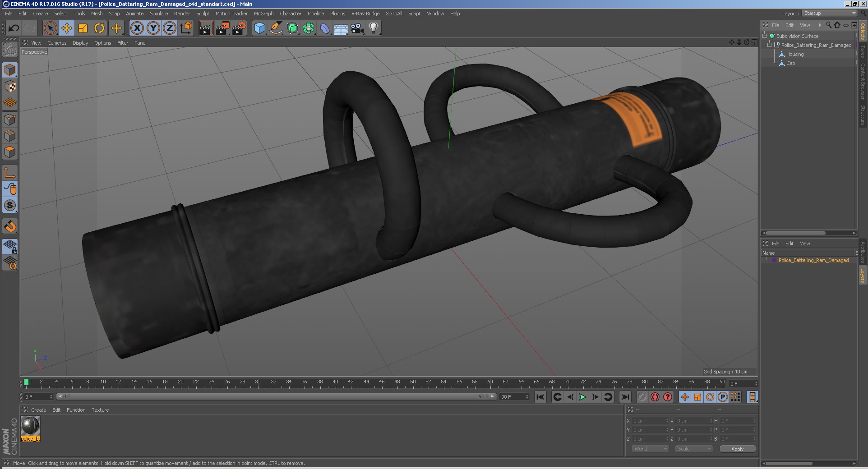The height and width of the screenshot is (469, 868).
Task: Open the World coordinate dropdown
Action: (650, 449)
